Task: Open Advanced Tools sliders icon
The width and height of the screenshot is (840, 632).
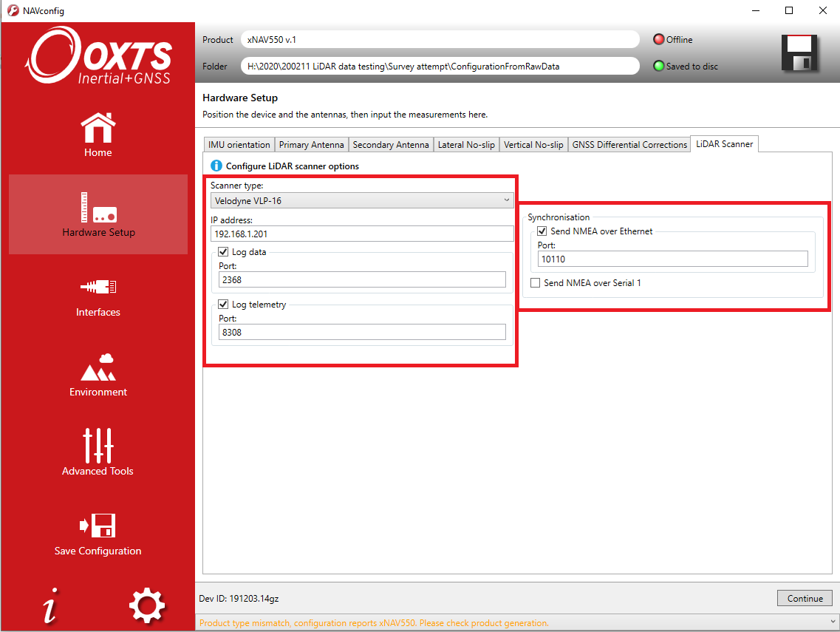Action: [x=98, y=446]
